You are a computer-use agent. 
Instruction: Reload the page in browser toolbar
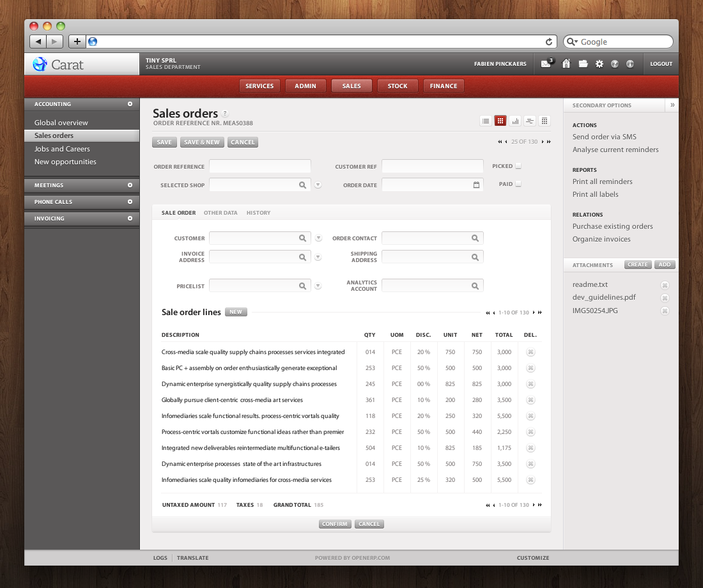(549, 42)
